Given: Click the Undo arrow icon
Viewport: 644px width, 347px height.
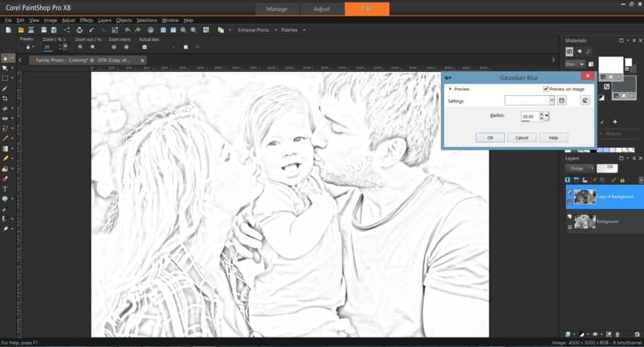Looking at the screenshot, I should pyautogui.click(x=92, y=30).
